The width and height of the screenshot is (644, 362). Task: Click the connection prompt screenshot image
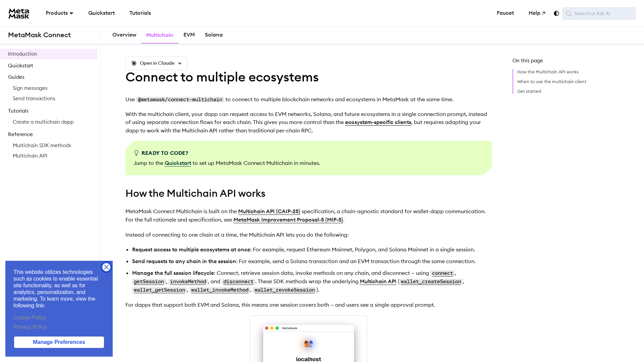tap(309, 339)
